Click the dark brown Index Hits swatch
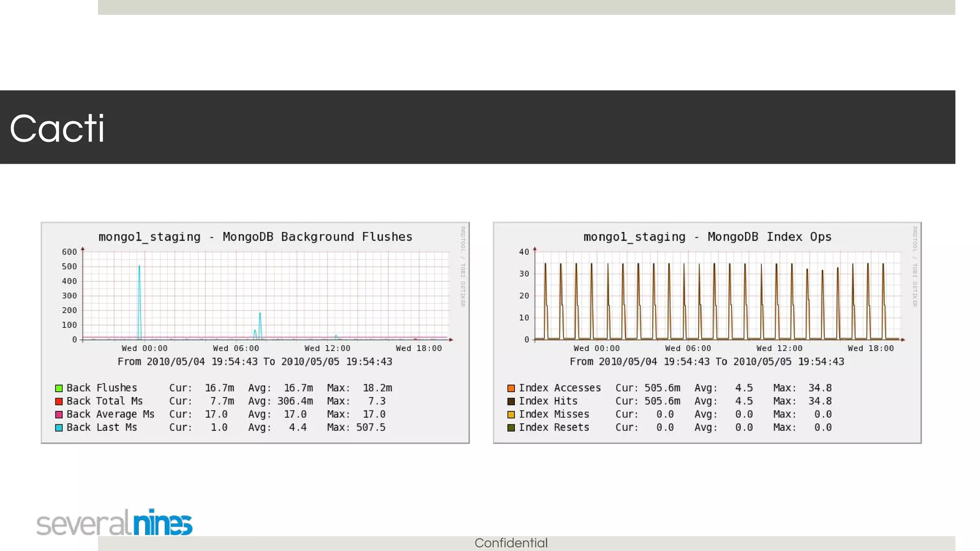 (x=511, y=401)
